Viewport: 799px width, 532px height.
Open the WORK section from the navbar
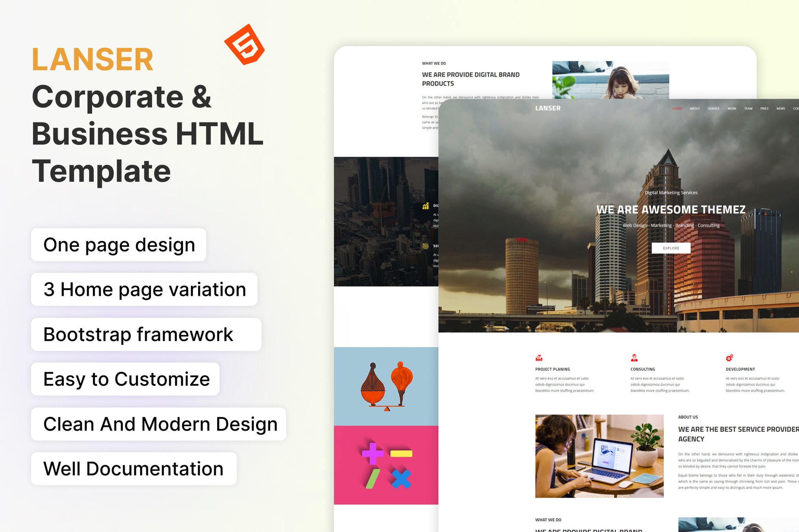coord(732,109)
